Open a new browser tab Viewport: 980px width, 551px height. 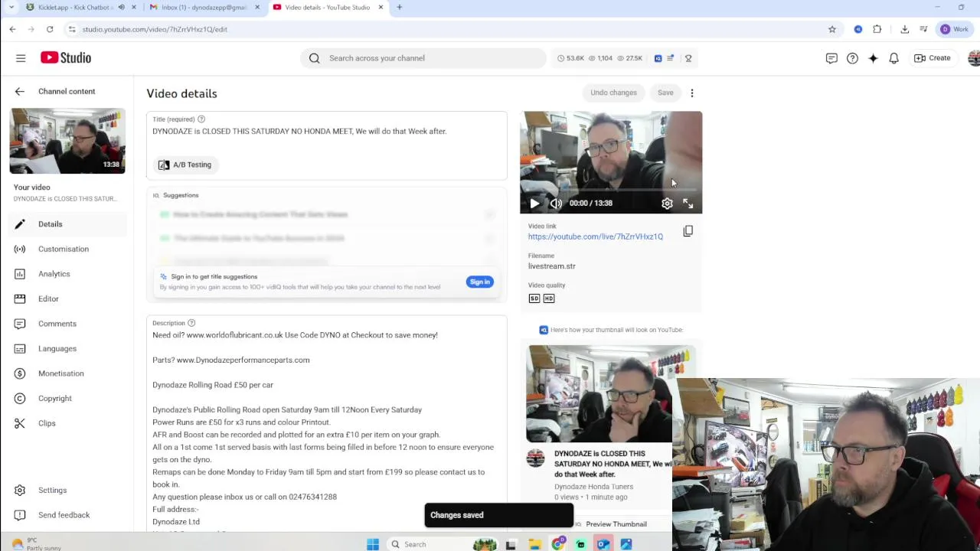pos(399,8)
